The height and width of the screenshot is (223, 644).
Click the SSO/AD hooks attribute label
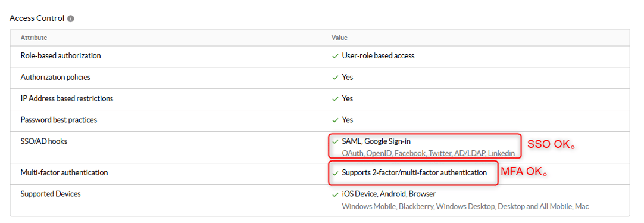(x=44, y=141)
